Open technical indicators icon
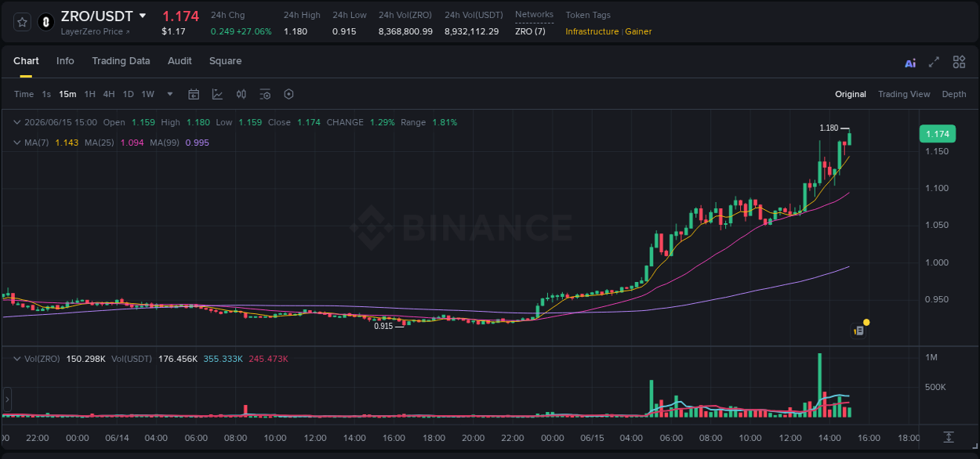 pos(217,94)
